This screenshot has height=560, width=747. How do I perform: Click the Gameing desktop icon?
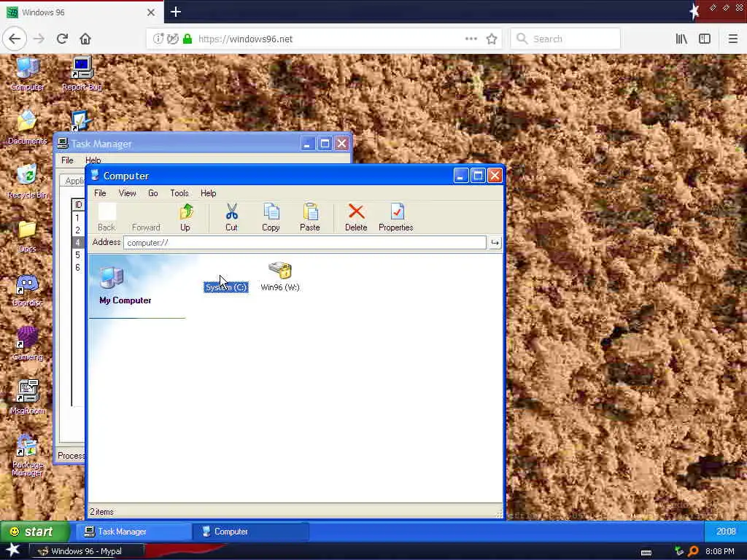[27, 344]
